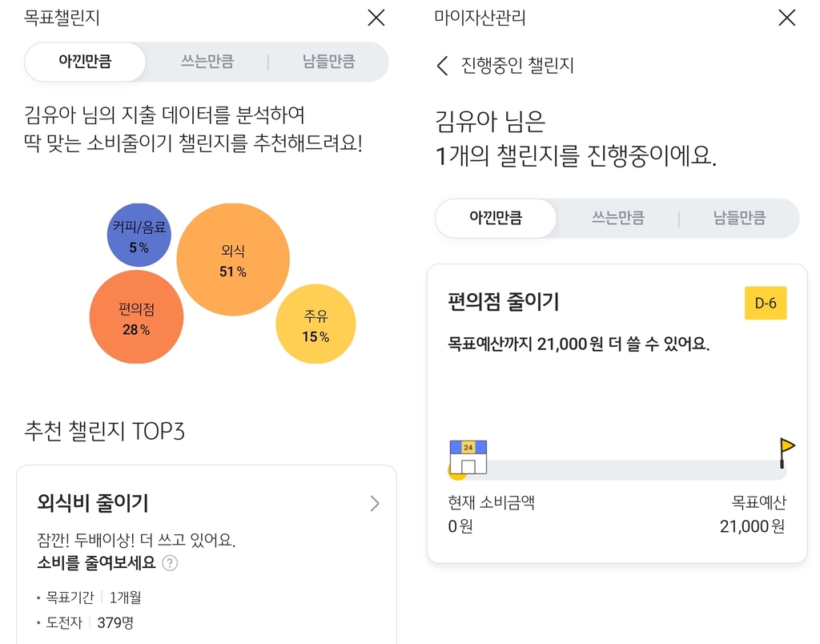820x644 pixels.
Task: Click the budget progress bar
Action: tap(625, 469)
